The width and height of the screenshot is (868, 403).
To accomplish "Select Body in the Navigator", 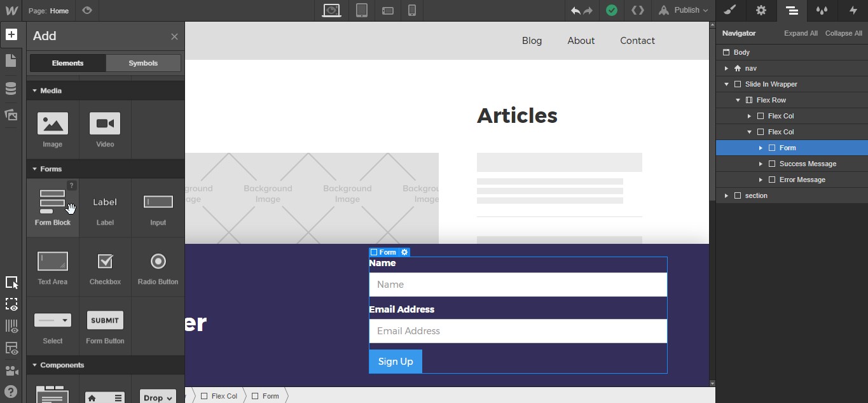I will [792, 52].
